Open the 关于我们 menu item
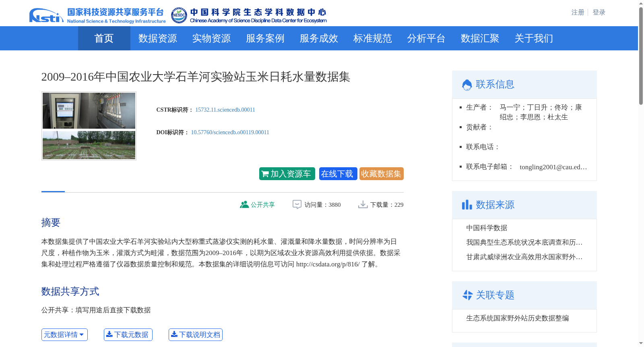 534,38
